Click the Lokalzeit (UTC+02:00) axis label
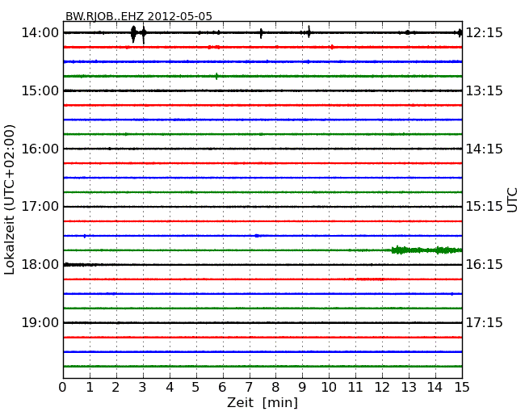525x420 pixels. pyautogui.click(x=10, y=199)
